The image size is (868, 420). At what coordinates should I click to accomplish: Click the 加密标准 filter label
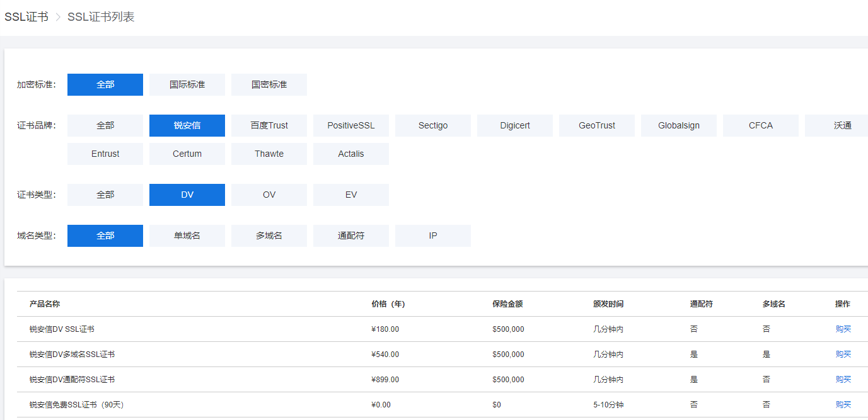click(36, 84)
